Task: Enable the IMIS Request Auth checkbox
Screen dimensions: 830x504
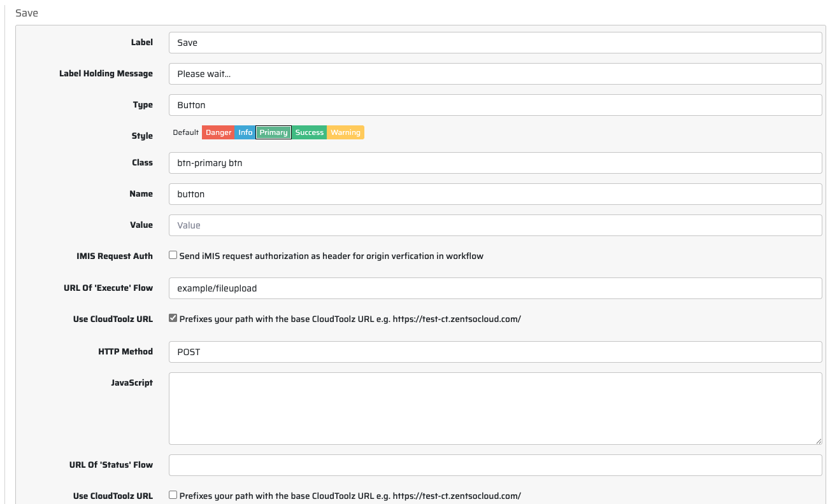Action: [173, 255]
